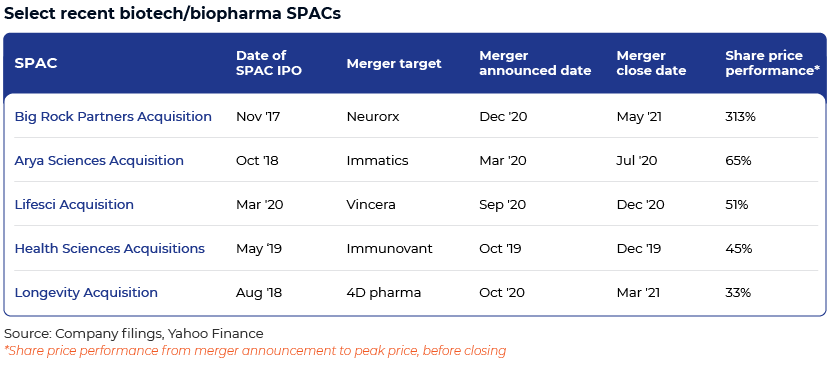Viewport: 830px width, 367px height.
Task: Select the Date of SPAC IPO header
Action: pos(269,63)
